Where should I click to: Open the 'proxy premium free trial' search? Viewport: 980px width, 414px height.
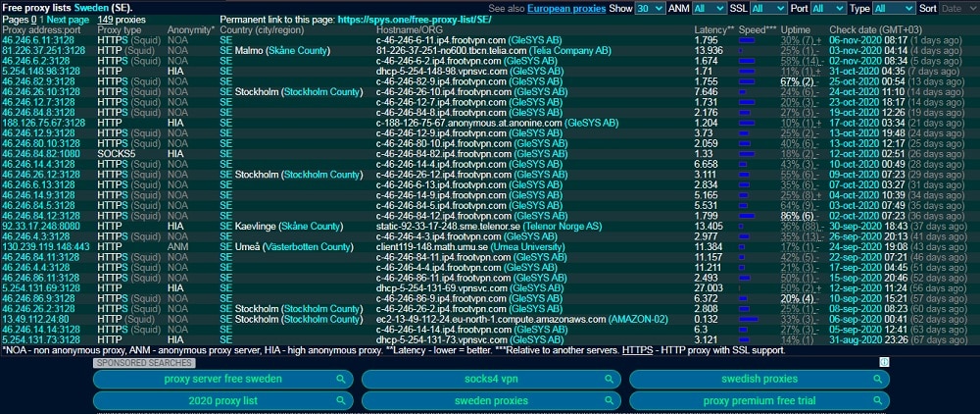click(x=759, y=401)
